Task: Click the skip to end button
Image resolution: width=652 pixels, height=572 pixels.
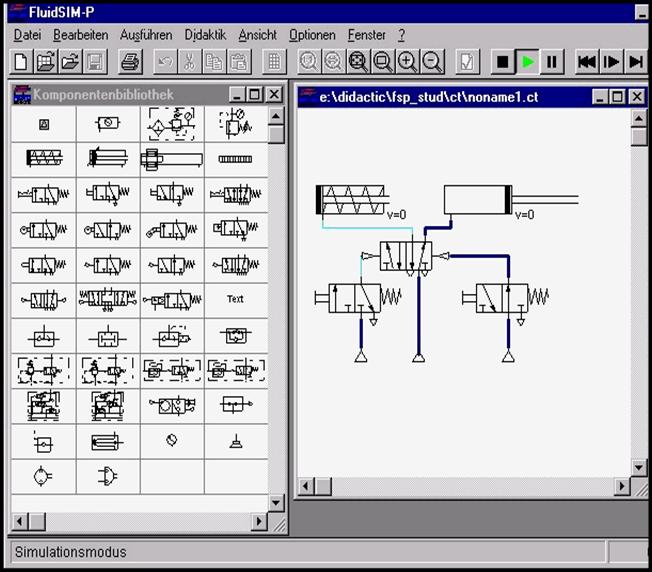Action: click(x=636, y=62)
